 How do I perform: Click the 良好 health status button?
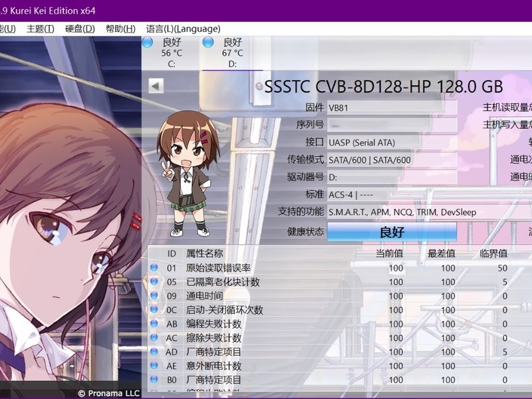point(392,232)
